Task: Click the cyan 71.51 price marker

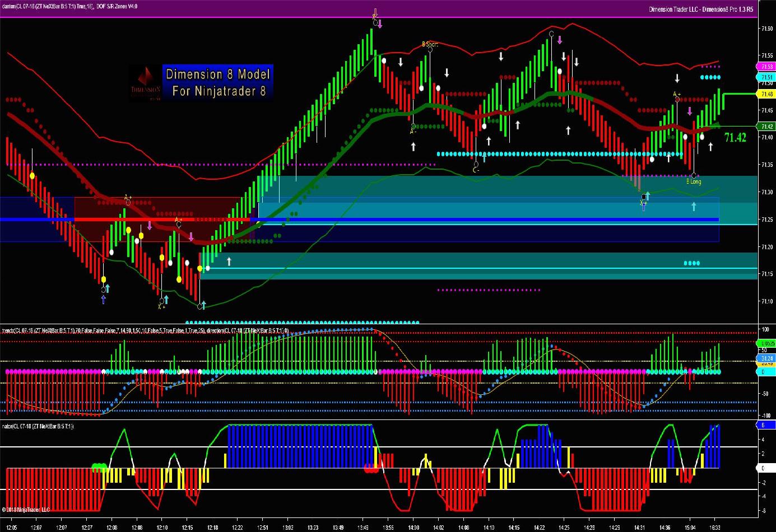Action: click(766, 77)
